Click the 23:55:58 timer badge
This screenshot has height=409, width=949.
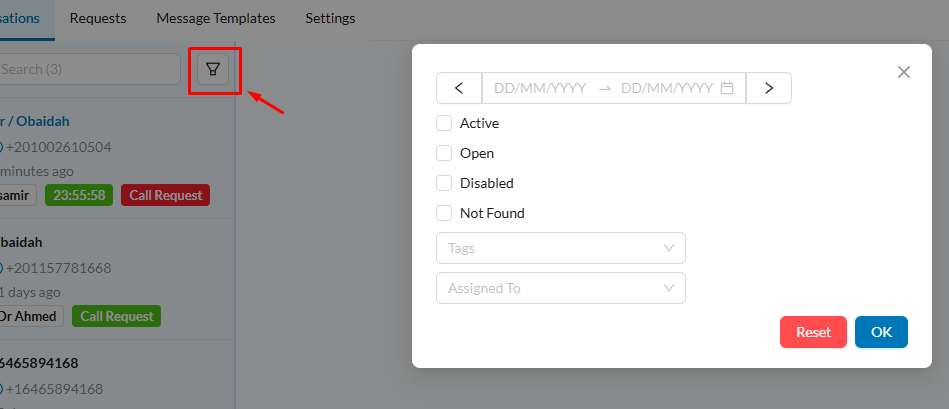pyautogui.click(x=79, y=195)
